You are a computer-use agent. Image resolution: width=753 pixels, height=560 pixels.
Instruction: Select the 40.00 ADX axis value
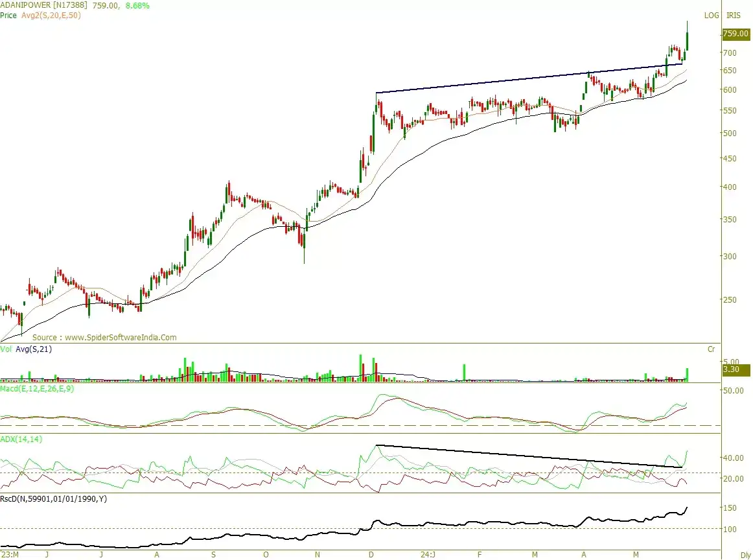tap(733, 458)
